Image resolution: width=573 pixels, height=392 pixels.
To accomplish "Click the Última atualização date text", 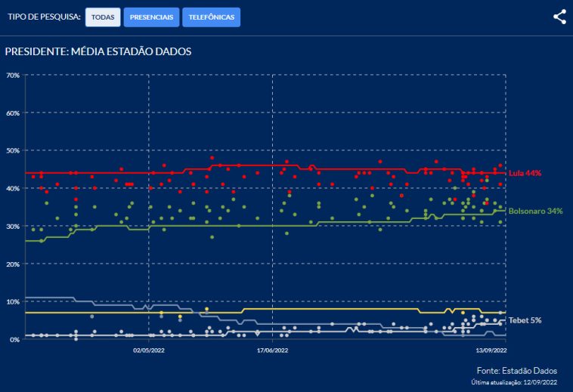I will 513,384.
